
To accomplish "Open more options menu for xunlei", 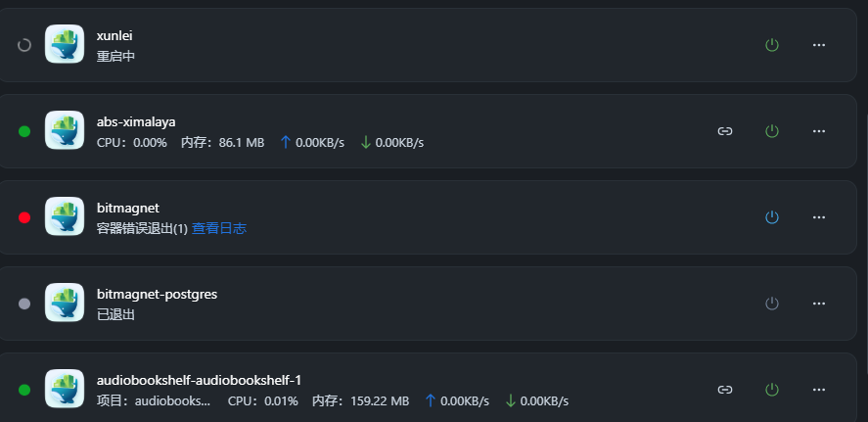I will click(819, 45).
